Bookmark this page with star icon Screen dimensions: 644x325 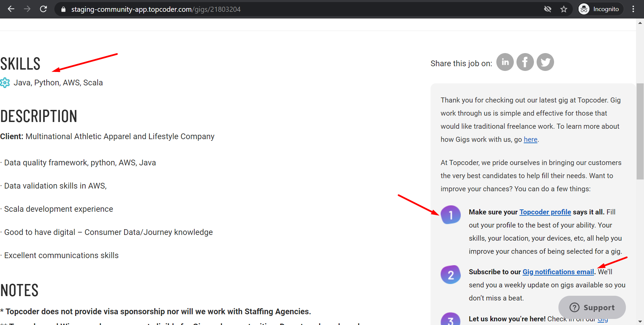[564, 9]
